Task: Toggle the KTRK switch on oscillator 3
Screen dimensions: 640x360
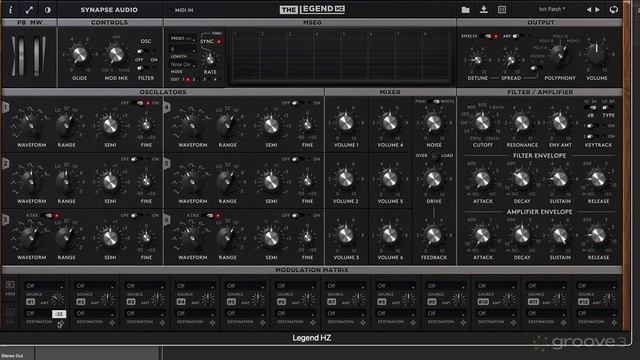Action: click(51, 216)
